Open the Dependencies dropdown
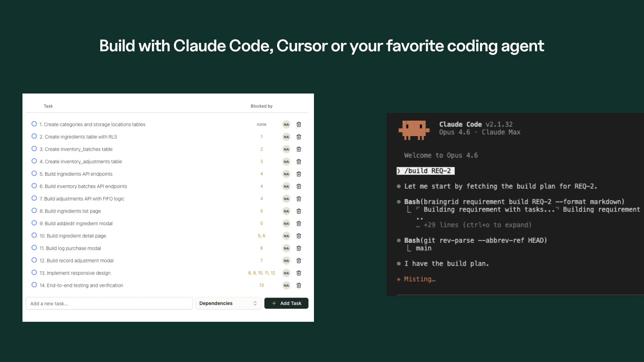The image size is (644, 362). tap(228, 303)
